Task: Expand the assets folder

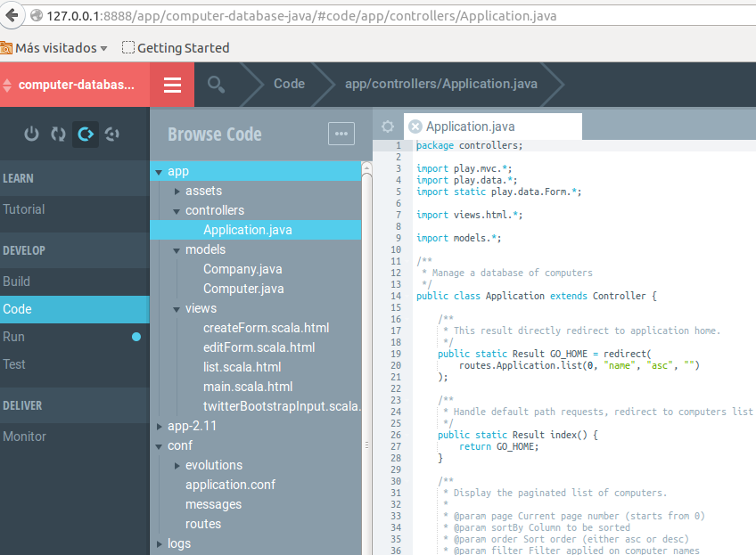Action: click(x=177, y=192)
